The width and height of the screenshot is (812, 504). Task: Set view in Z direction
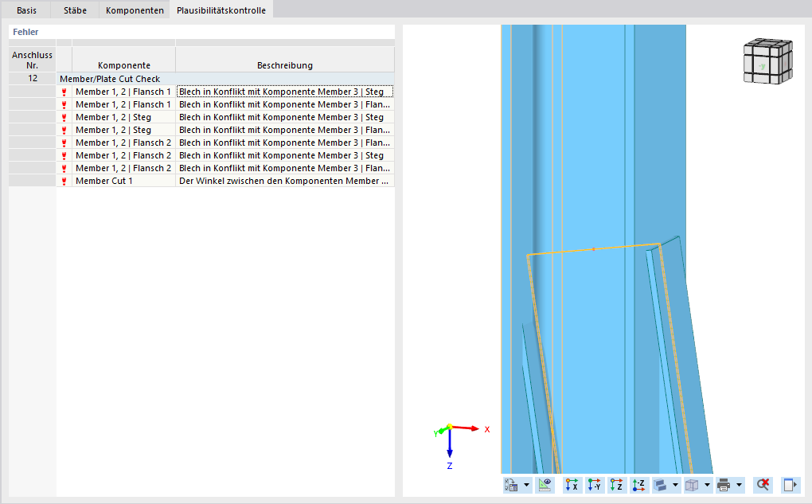[616, 485]
